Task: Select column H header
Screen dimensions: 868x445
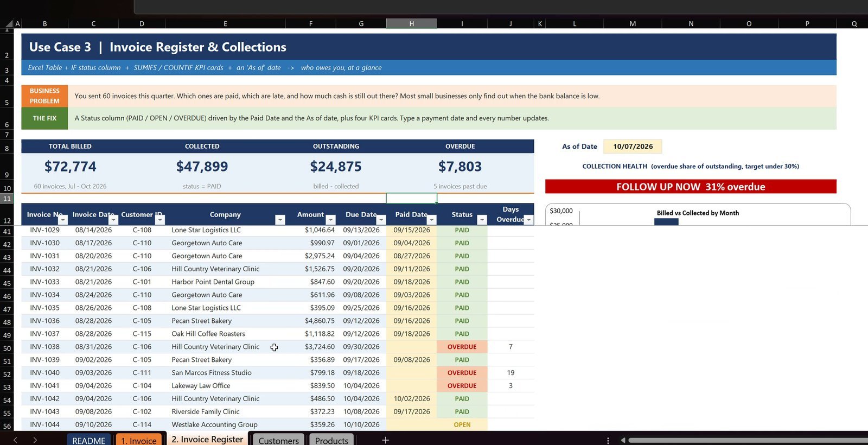Action: (411, 23)
